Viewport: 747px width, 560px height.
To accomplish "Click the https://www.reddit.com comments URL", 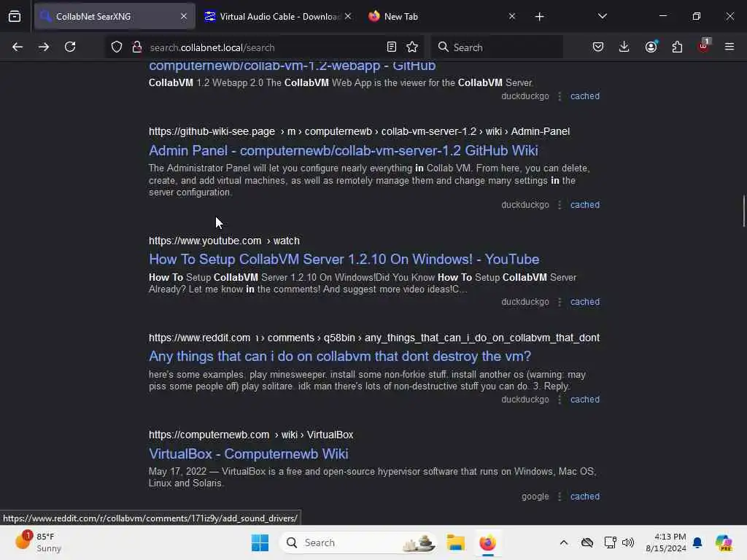I will point(374,338).
